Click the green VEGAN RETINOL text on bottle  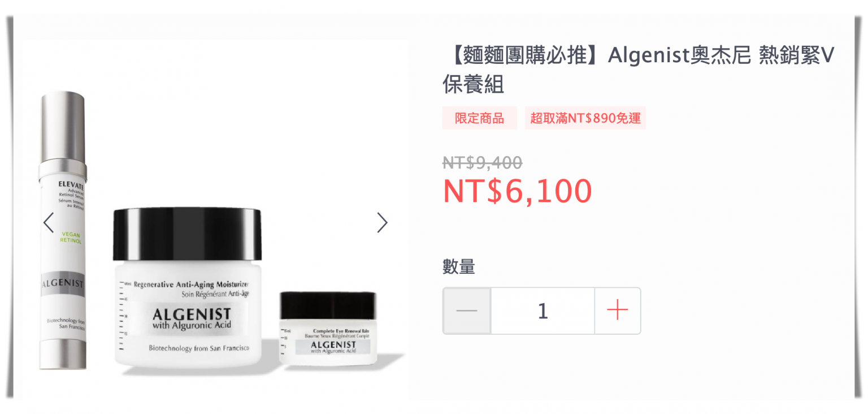(x=72, y=237)
